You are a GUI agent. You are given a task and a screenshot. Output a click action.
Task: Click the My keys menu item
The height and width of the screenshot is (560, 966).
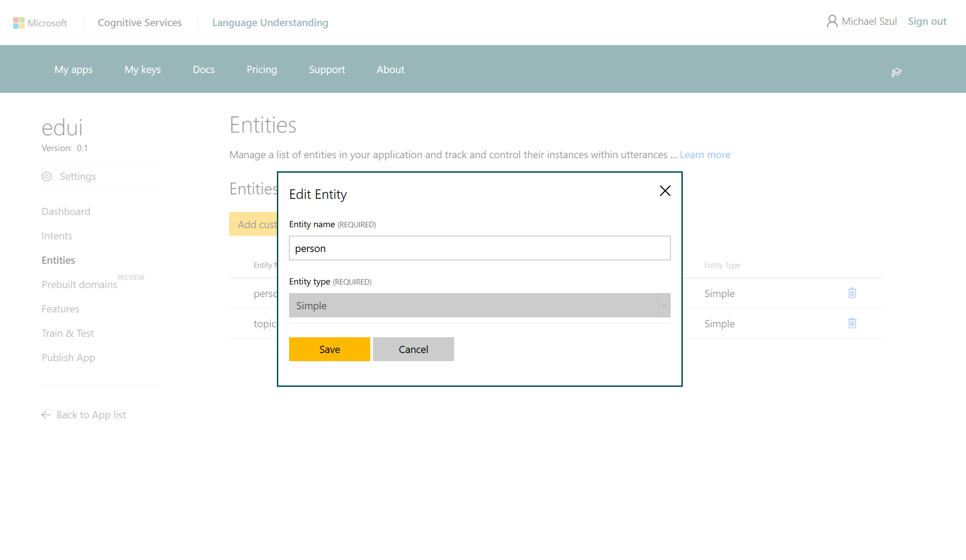[x=142, y=69]
